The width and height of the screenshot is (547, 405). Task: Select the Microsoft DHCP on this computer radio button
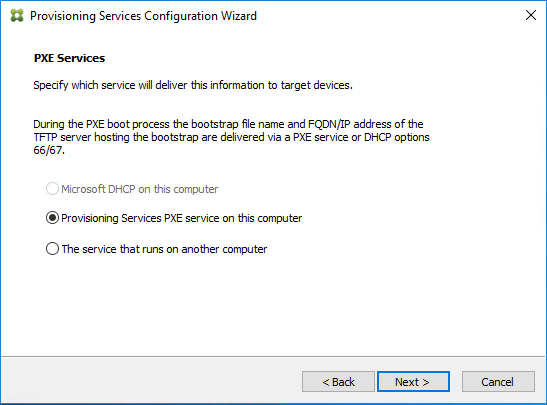coord(52,189)
